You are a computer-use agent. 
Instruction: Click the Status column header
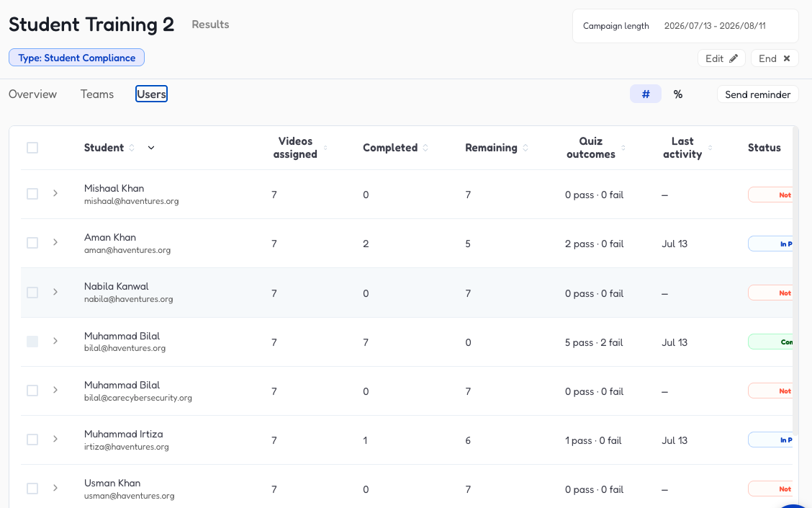click(x=764, y=148)
